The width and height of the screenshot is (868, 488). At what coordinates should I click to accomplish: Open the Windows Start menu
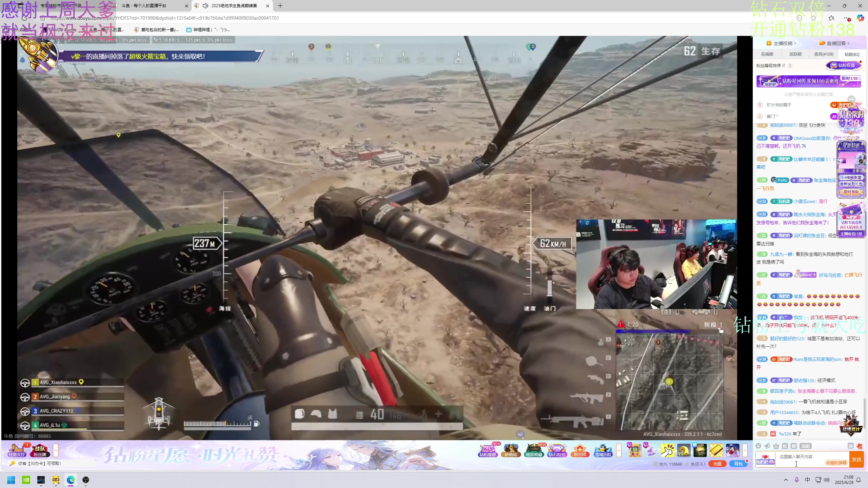click(x=11, y=480)
